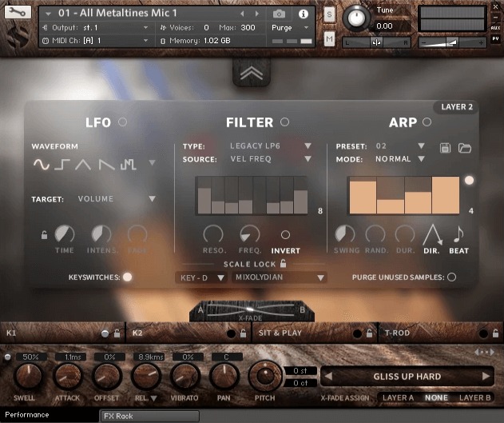The image size is (504, 423).
Task: Click the scale lock padlock icon
Action: point(283,263)
